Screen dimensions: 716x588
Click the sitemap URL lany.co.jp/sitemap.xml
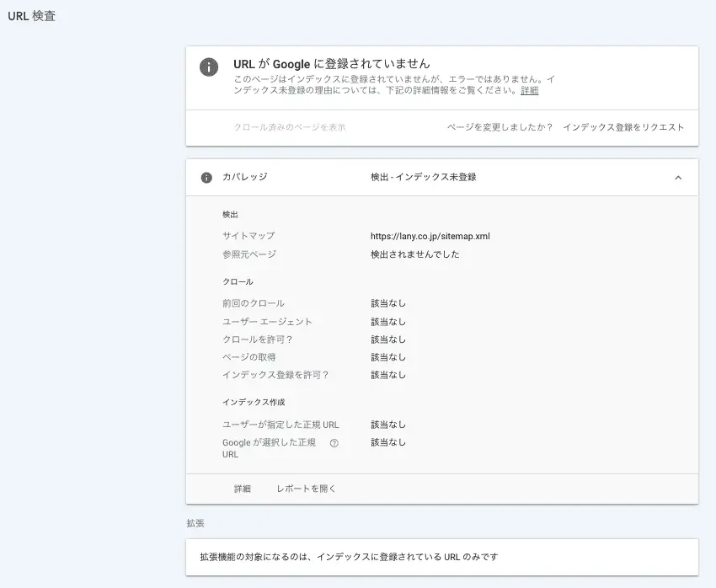[430, 236]
